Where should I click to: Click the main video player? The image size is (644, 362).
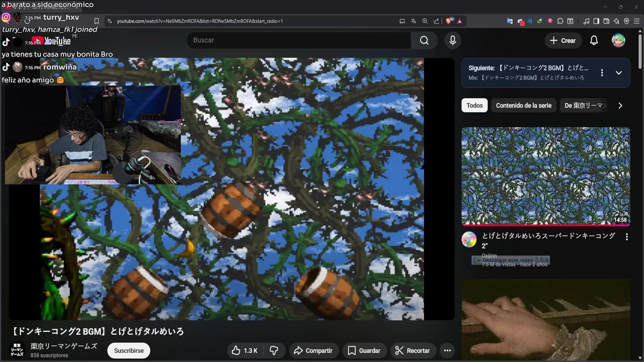pos(231,189)
